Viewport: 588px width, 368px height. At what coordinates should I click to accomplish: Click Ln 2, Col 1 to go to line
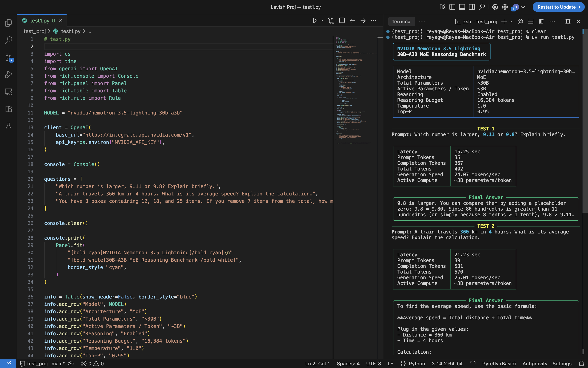[317, 364]
